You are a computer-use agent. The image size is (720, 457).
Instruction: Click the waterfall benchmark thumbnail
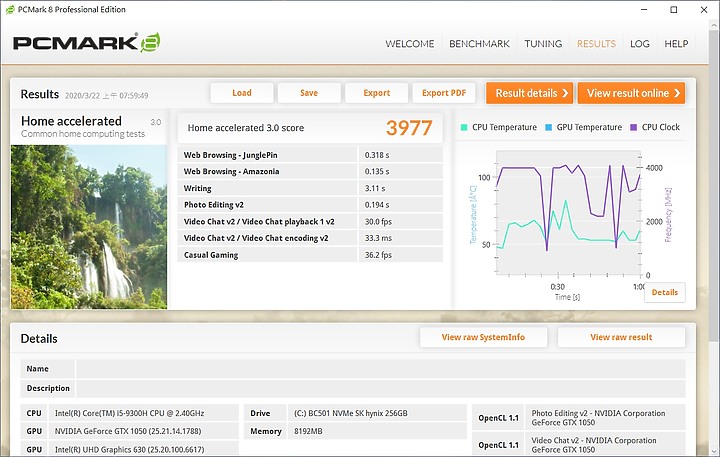tap(89, 227)
